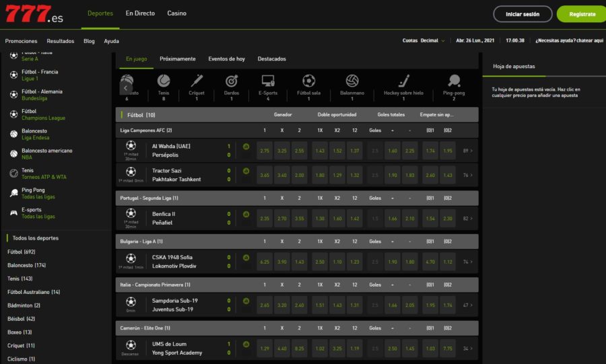Open stats icon for Benfica II vs Peñafiel

click(246, 214)
